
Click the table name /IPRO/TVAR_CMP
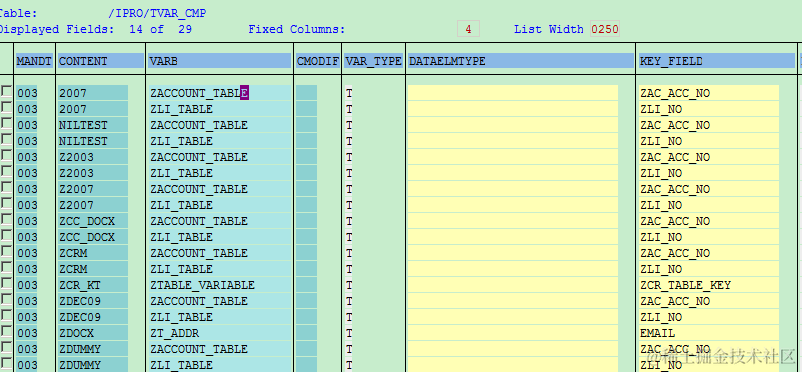point(157,13)
